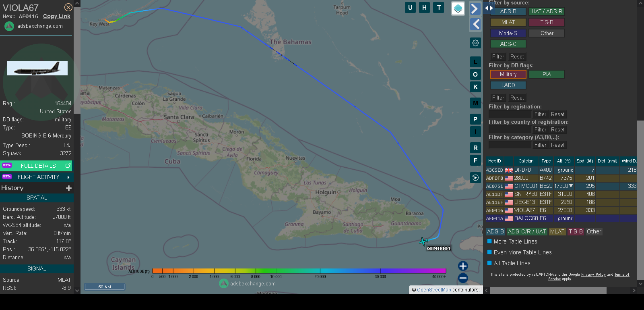
Task: Toggle the P map button
Action: pos(475,119)
